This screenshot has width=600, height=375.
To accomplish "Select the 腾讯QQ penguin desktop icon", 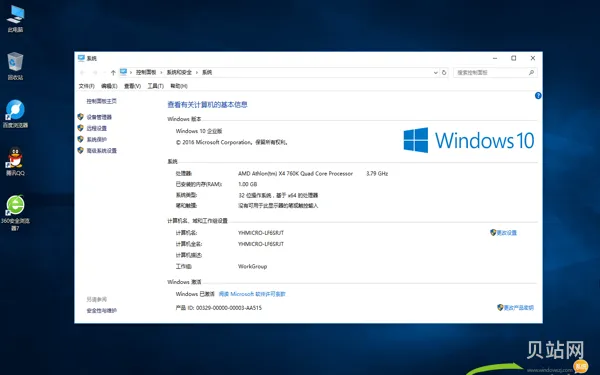I will [15, 161].
